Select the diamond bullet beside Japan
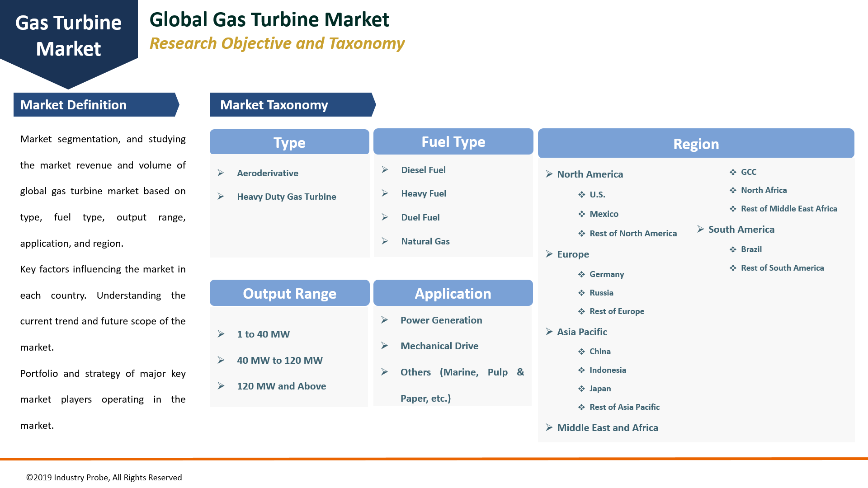Screen dimensions: 868x488 (x=582, y=388)
